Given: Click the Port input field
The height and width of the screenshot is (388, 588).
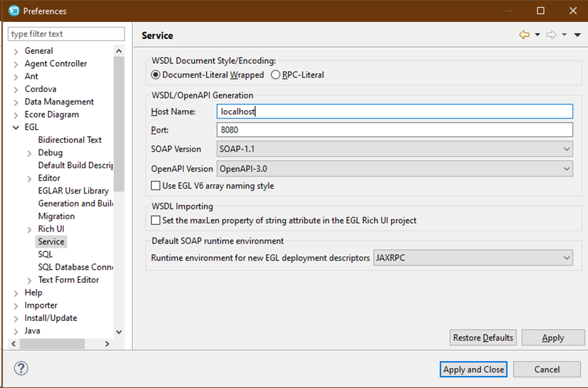Looking at the screenshot, I should 395,130.
